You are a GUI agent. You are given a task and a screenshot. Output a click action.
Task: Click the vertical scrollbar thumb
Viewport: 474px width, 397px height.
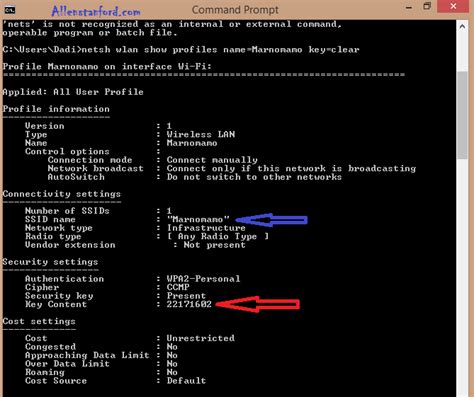point(462,115)
